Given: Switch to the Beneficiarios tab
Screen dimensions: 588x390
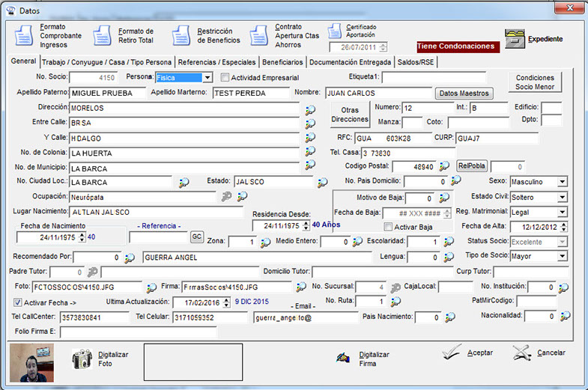Looking at the screenshot, I should coord(282,62).
